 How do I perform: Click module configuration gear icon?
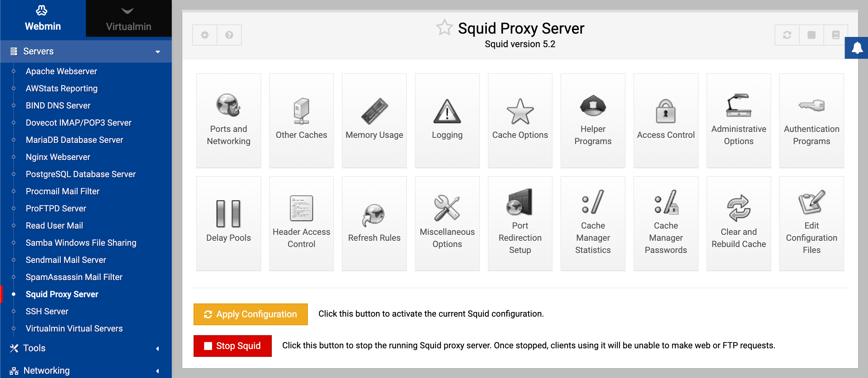[204, 35]
